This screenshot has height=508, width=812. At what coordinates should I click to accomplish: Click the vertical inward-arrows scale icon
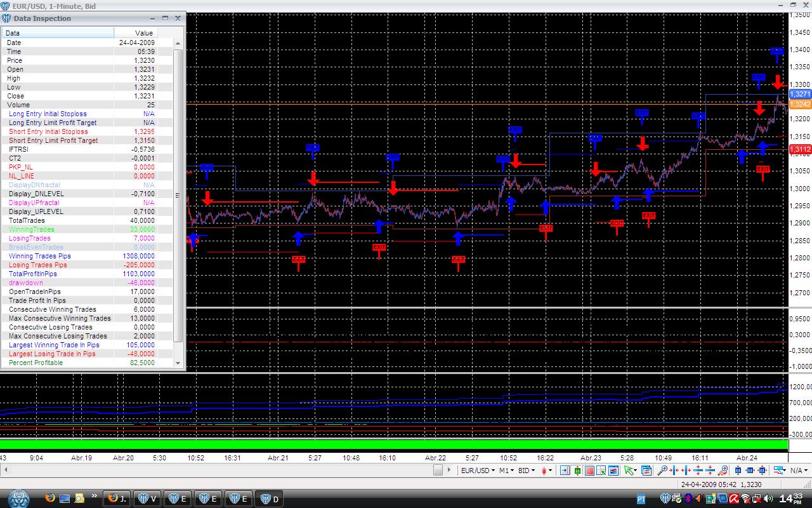(x=710, y=471)
